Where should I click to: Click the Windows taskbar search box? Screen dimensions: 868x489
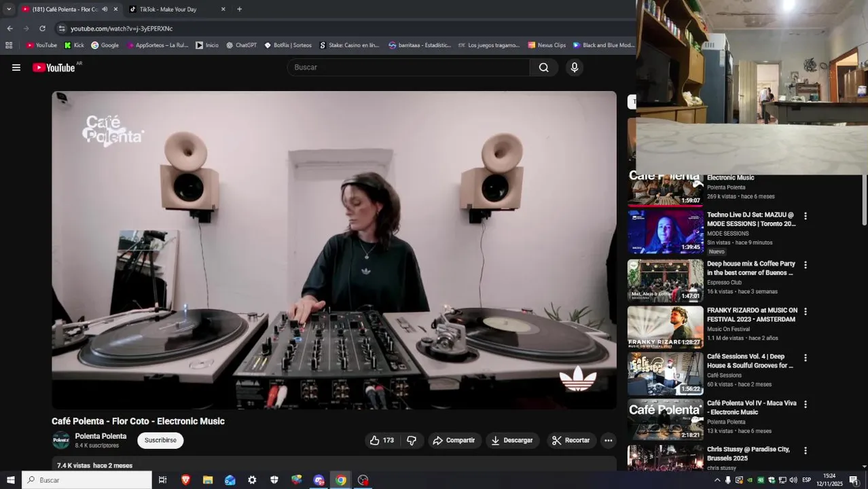click(x=87, y=480)
